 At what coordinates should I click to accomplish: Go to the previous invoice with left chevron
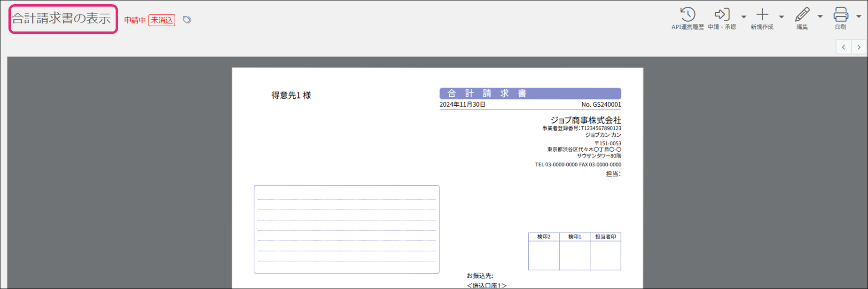click(x=844, y=47)
